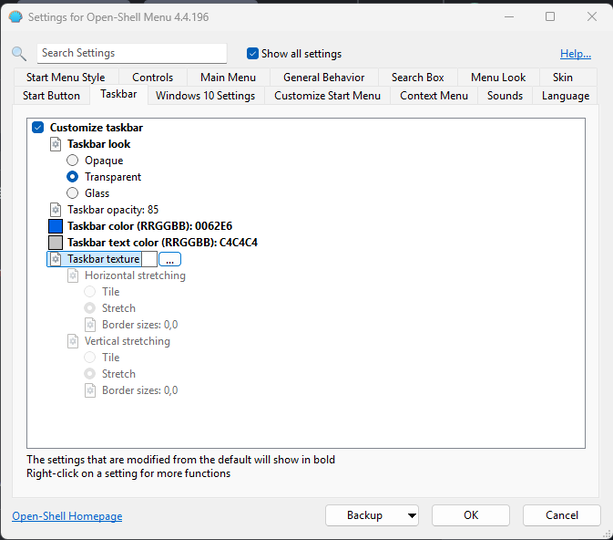Minimize the settings window
Image resolution: width=613 pixels, height=540 pixels.
click(x=509, y=17)
